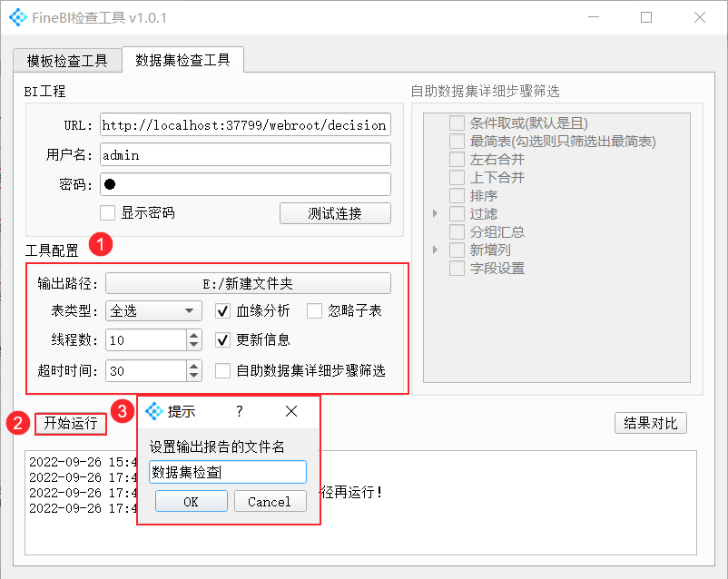The width and height of the screenshot is (728, 579).
Task: Click into the URL input field
Action: click(x=245, y=124)
